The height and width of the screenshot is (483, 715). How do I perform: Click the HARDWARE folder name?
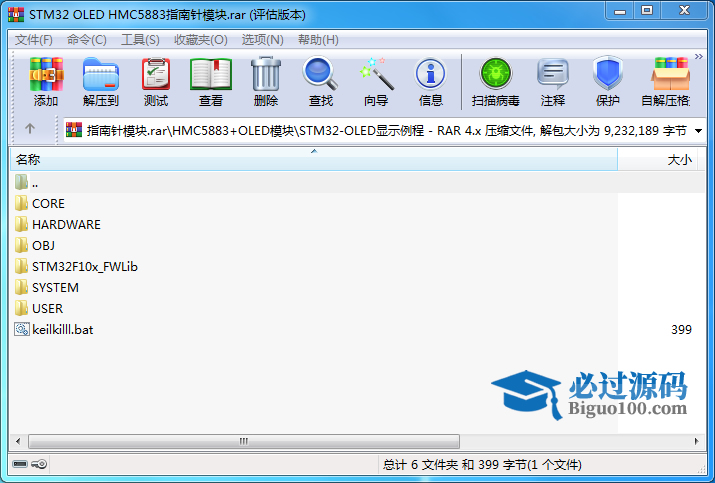pos(67,224)
